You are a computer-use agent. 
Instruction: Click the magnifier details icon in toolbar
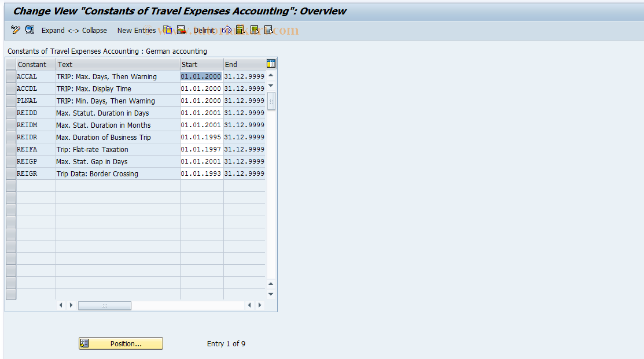coord(30,30)
